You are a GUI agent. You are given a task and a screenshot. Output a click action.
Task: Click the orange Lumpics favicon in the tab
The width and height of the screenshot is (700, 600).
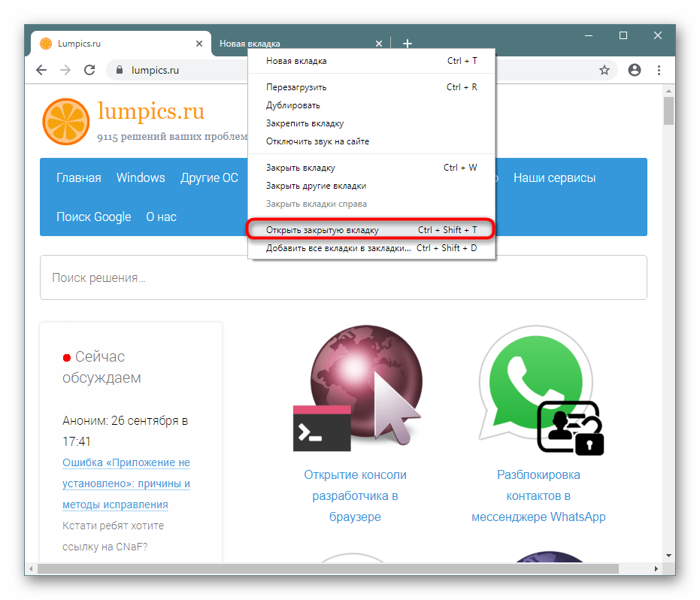coord(46,44)
